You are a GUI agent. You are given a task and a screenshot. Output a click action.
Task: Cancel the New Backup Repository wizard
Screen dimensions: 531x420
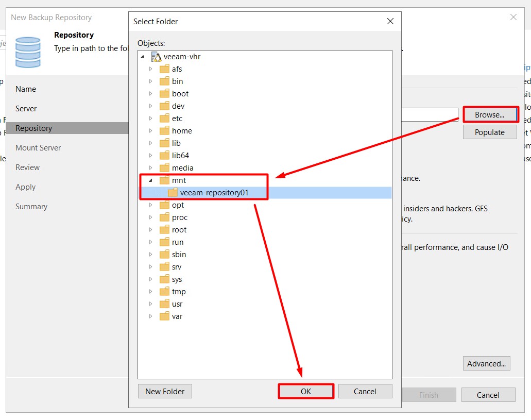pos(488,395)
